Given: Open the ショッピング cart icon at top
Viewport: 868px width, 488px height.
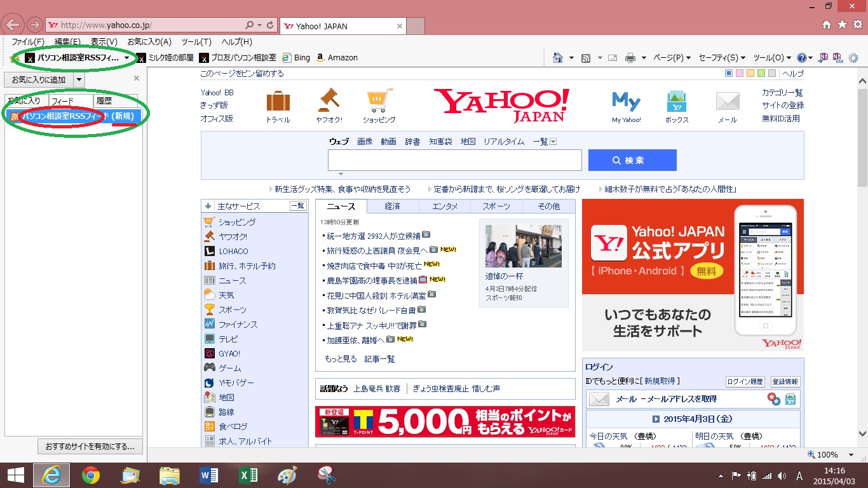Looking at the screenshot, I should 379,100.
